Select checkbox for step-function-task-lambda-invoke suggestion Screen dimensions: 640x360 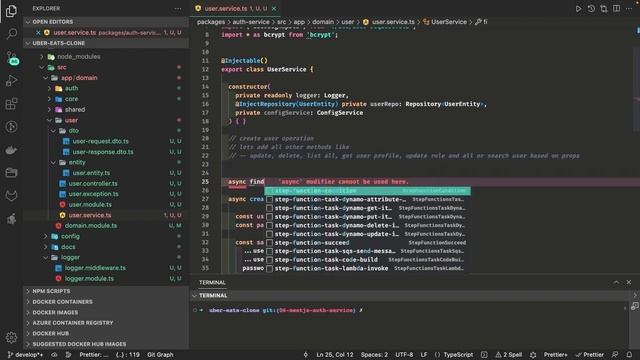[269, 269]
